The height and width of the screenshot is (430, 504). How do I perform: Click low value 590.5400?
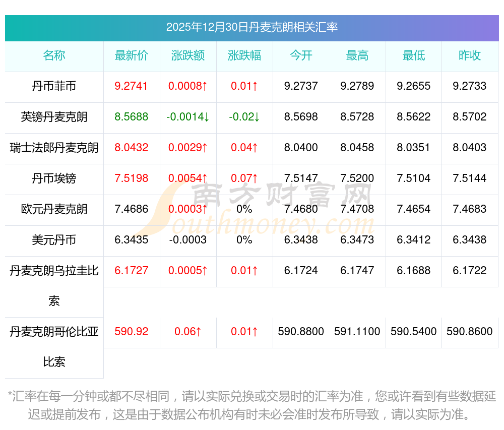(x=413, y=331)
